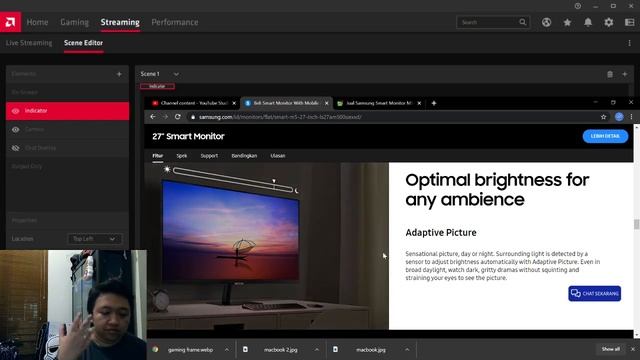Open the Bandingkan tab on Samsung page
Viewport: 640px width, 360px height.
pyautogui.click(x=244, y=156)
